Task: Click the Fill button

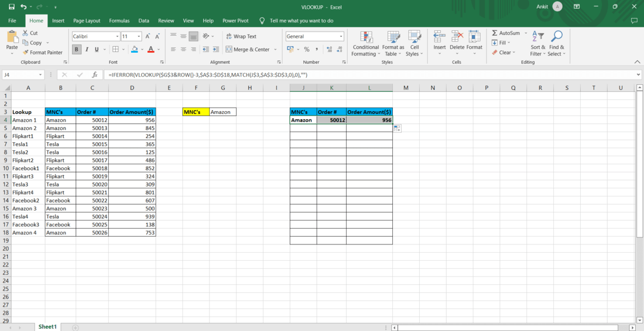Action: 499,43
